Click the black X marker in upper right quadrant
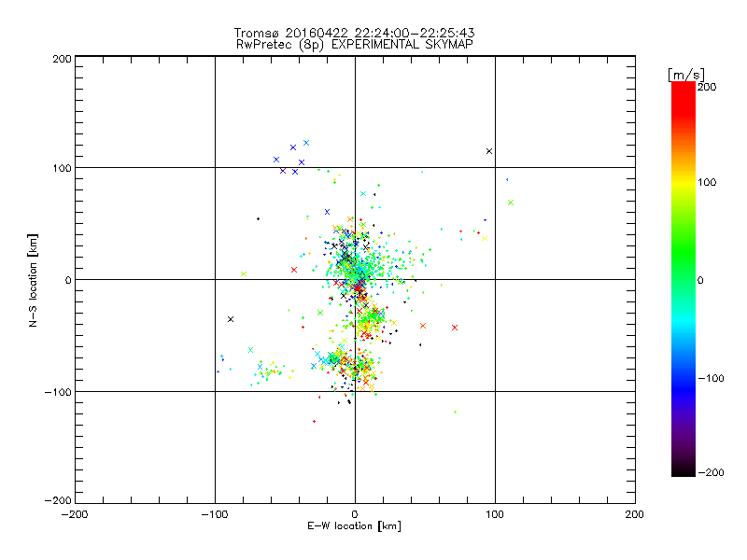 click(x=488, y=151)
